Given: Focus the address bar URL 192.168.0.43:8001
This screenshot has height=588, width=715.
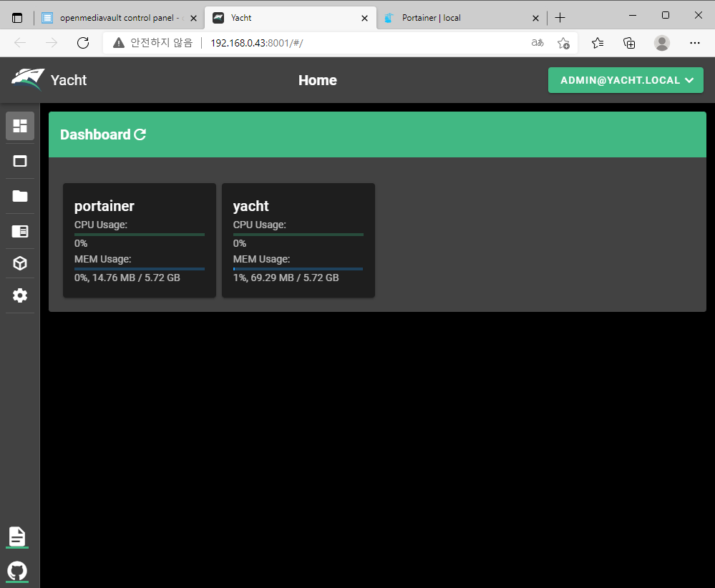Looking at the screenshot, I should click(257, 43).
